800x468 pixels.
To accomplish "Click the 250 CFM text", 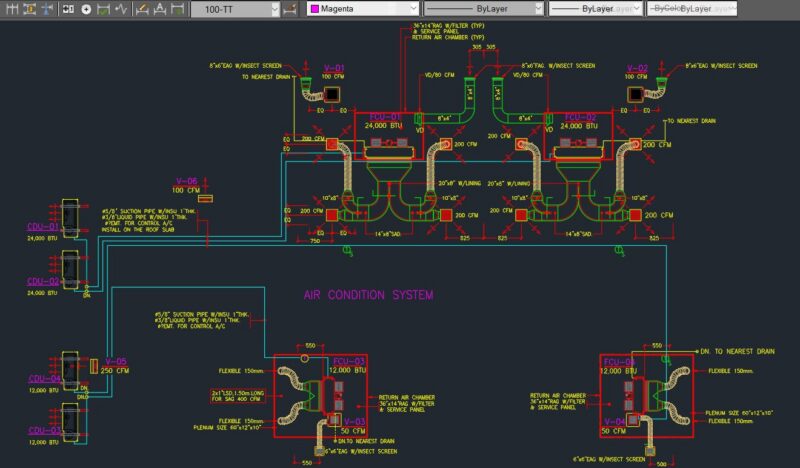I will (115, 371).
